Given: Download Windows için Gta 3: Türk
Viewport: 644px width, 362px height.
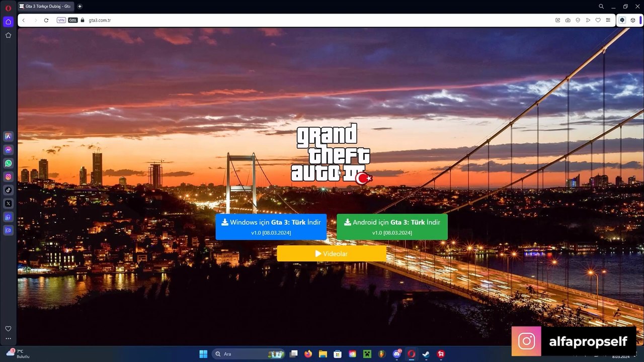Looking at the screenshot, I should point(271,227).
